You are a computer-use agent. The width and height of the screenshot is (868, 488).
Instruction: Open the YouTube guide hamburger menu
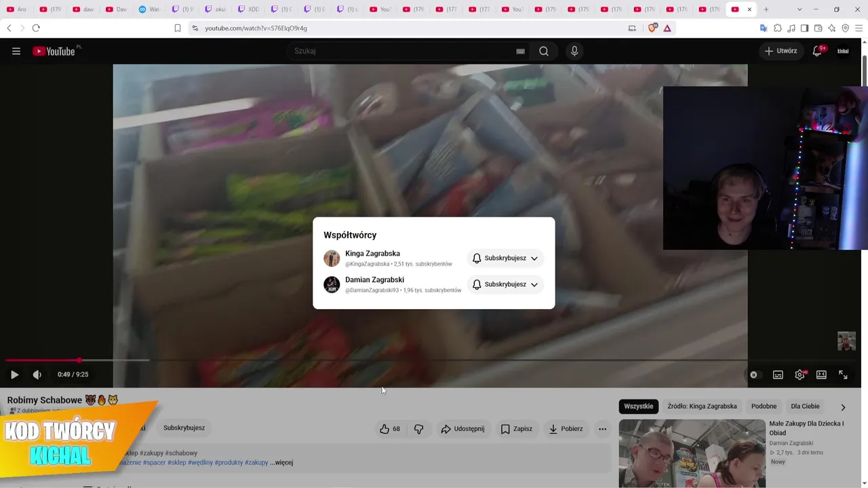point(16,51)
